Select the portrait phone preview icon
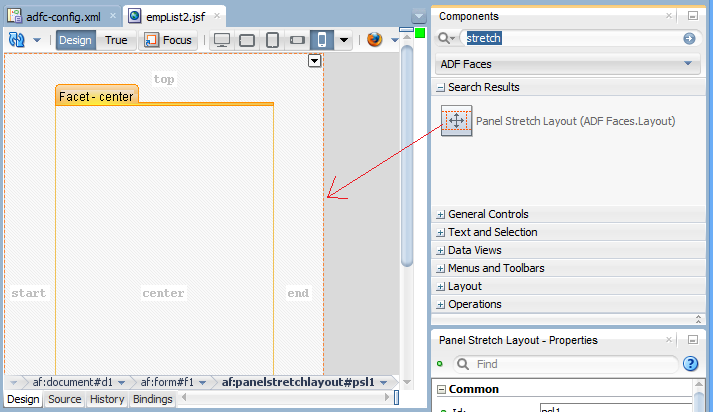The height and width of the screenshot is (412, 713). coord(321,40)
